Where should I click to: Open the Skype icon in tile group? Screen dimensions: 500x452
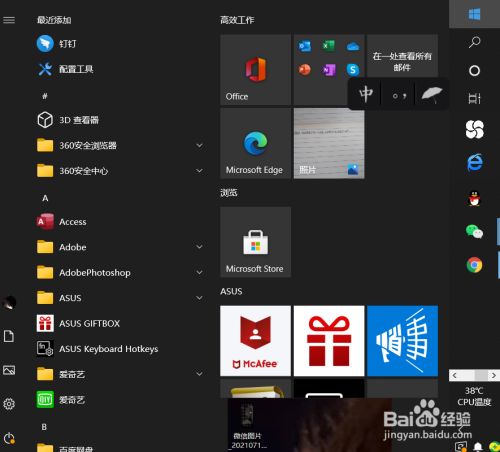(x=353, y=70)
